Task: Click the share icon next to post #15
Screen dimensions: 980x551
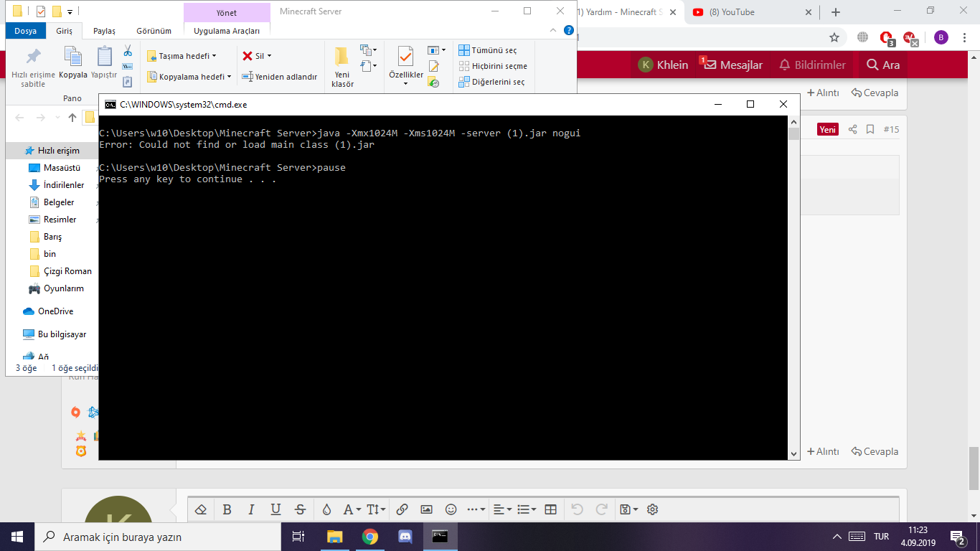Action: point(853,129)
